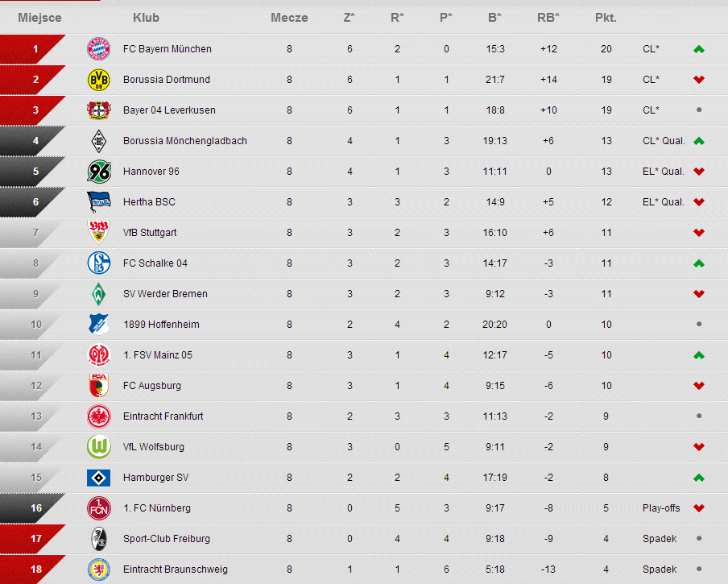
Task: Click the FC Bayern München club crest
Action: [98, 49]
